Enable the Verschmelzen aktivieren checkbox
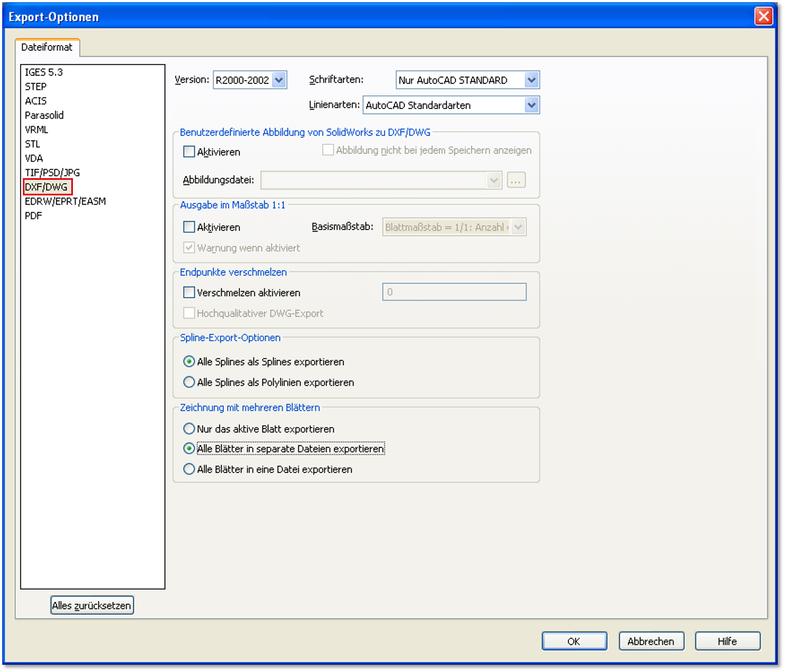Viewport: 785px width, 672px height. click(x=189, y=292)
